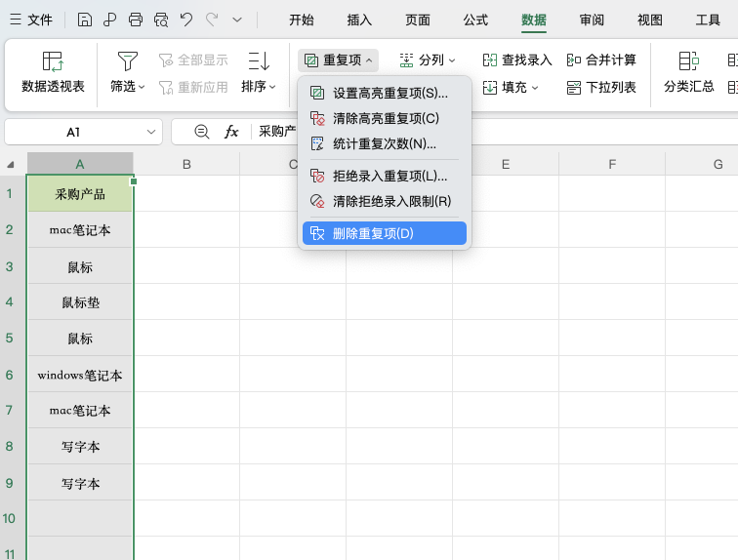Click 重新应用 button

coord(193,88)
